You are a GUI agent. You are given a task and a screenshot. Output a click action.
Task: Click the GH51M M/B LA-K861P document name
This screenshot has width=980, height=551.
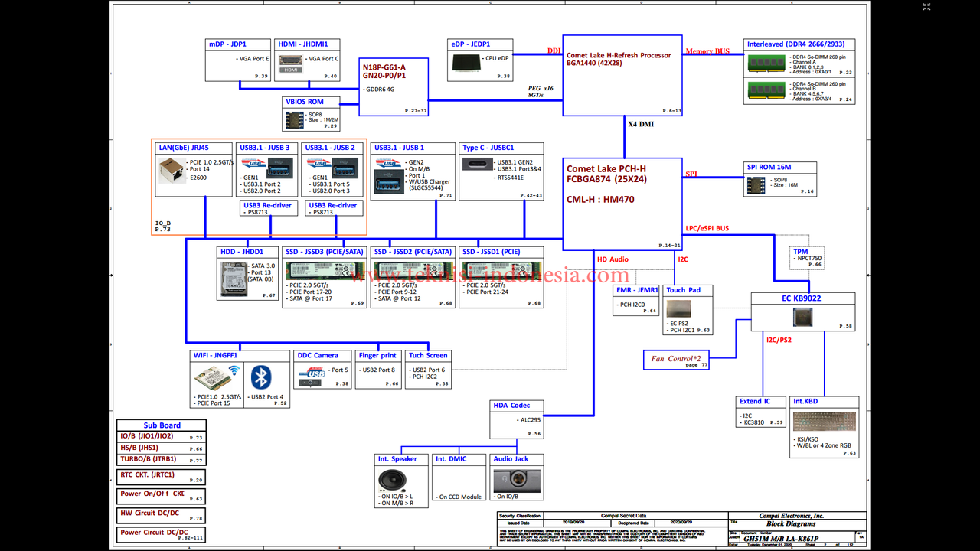781,539
